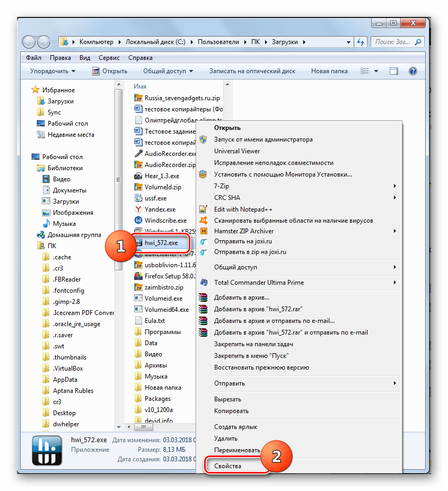Toggle the preview pane icon
The height and width of the screenshot is (491, 448).
point(393,71)
